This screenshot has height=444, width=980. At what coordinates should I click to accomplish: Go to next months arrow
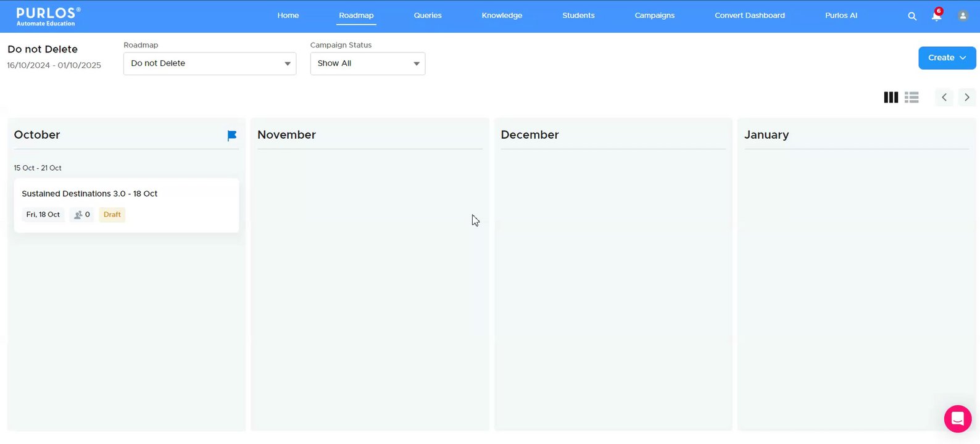(967, 97)
